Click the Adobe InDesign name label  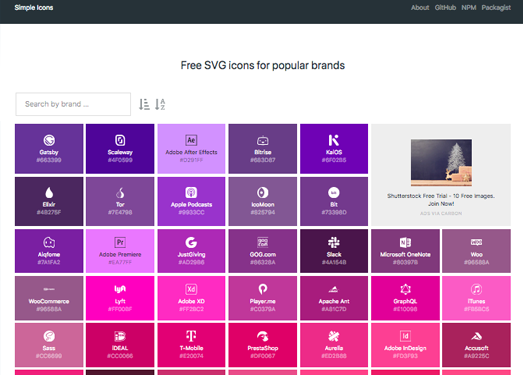click(405, 348)
